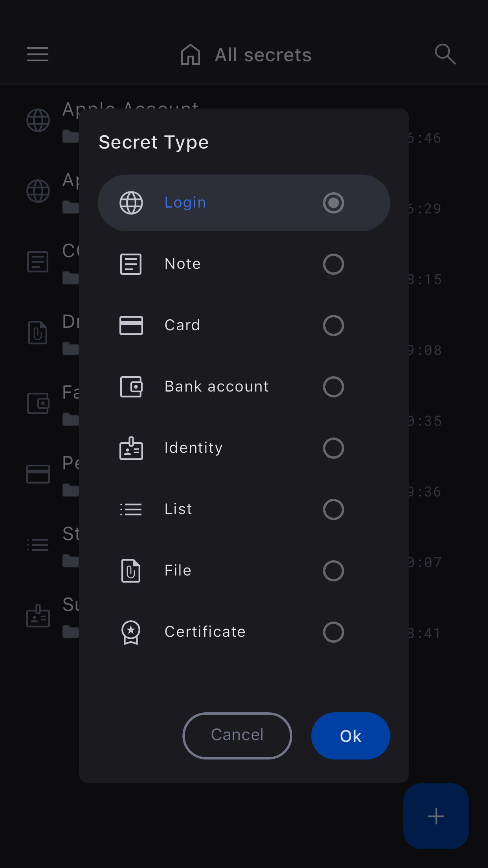Choose the File label in list

click(178, 571)
